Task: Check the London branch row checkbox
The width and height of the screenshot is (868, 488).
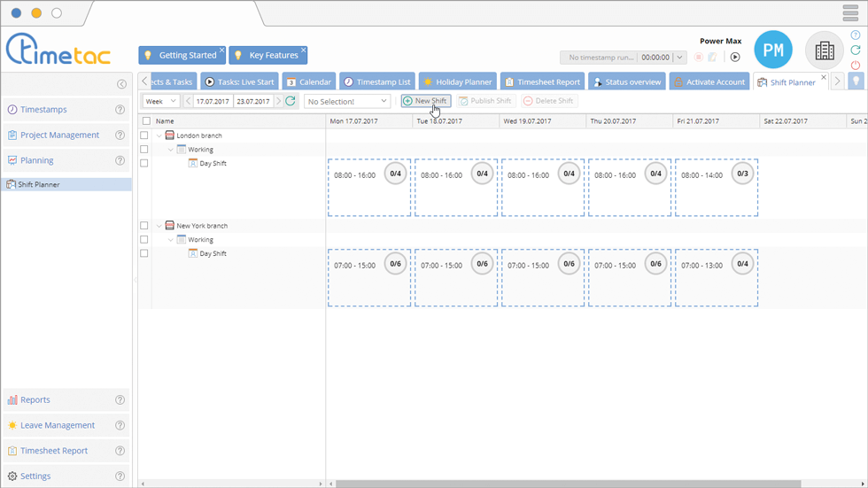Action: click(x=144, y=136)
